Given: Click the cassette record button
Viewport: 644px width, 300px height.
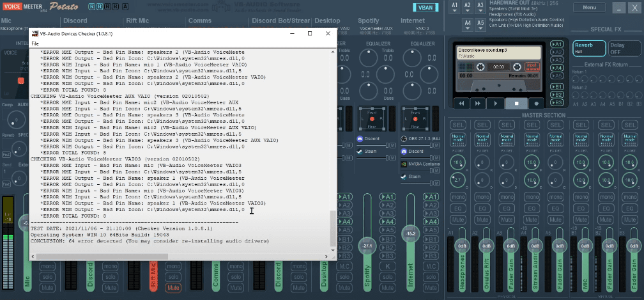Looking at the screenshot, I should tap(537, 103).
